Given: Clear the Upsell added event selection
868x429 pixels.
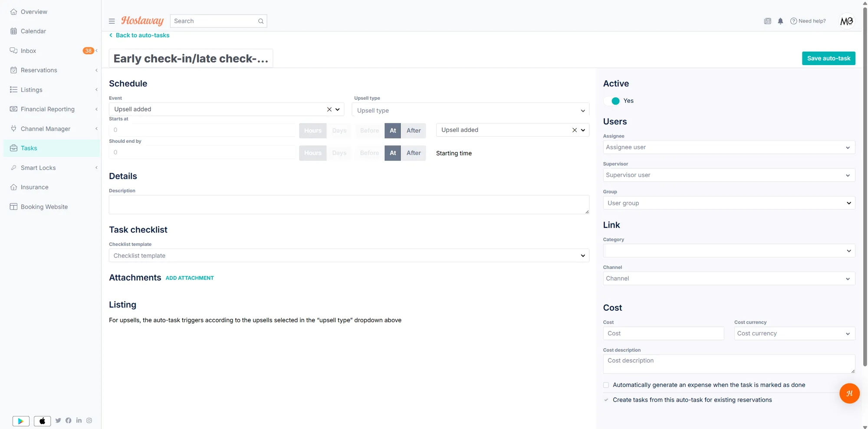Looking at the screenshot, I should (329, 109).
